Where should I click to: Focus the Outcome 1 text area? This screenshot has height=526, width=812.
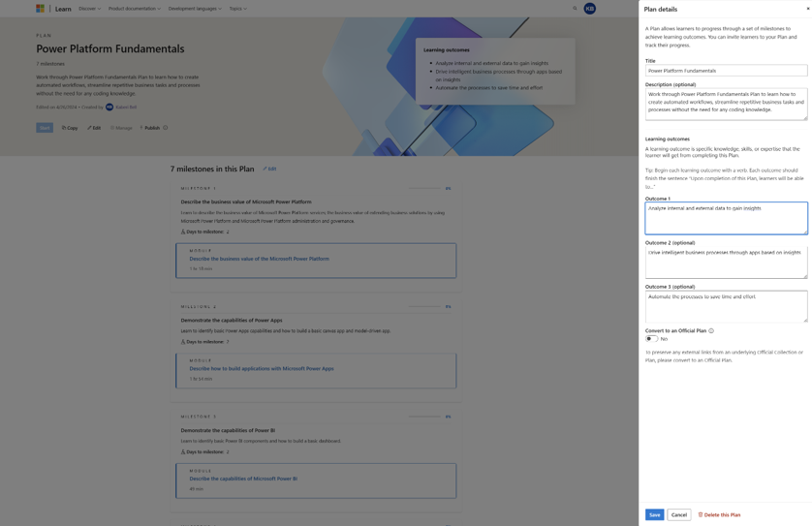click(726, 218)
